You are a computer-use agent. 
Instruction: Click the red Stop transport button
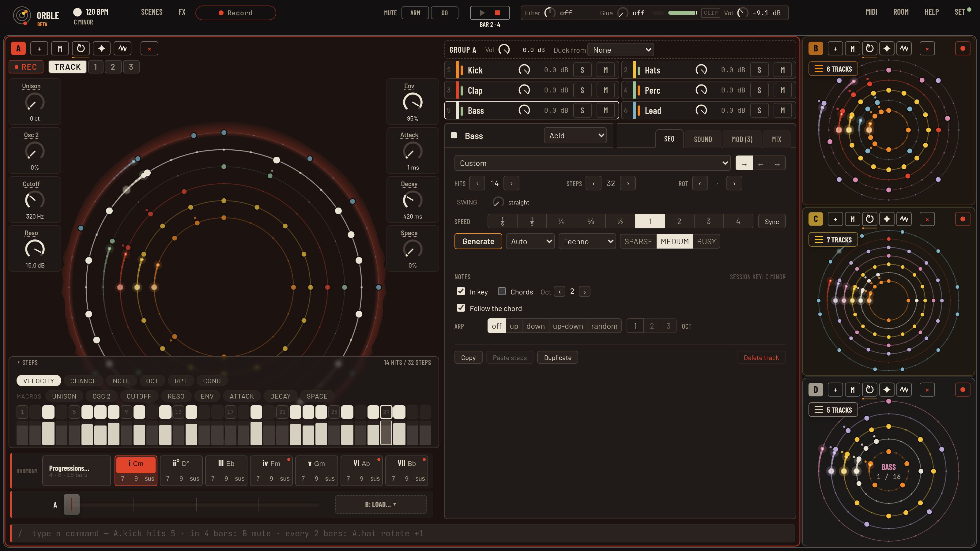[x=497, y=13]
